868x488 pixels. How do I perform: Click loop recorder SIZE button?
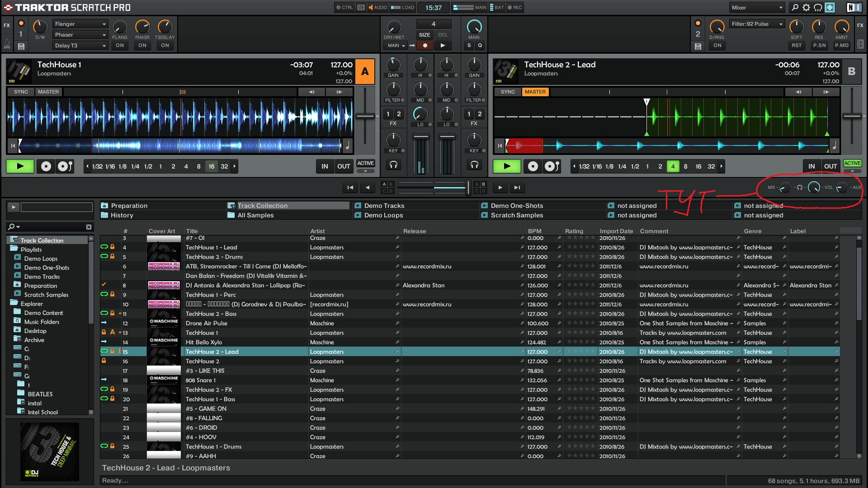click(425, 35)
